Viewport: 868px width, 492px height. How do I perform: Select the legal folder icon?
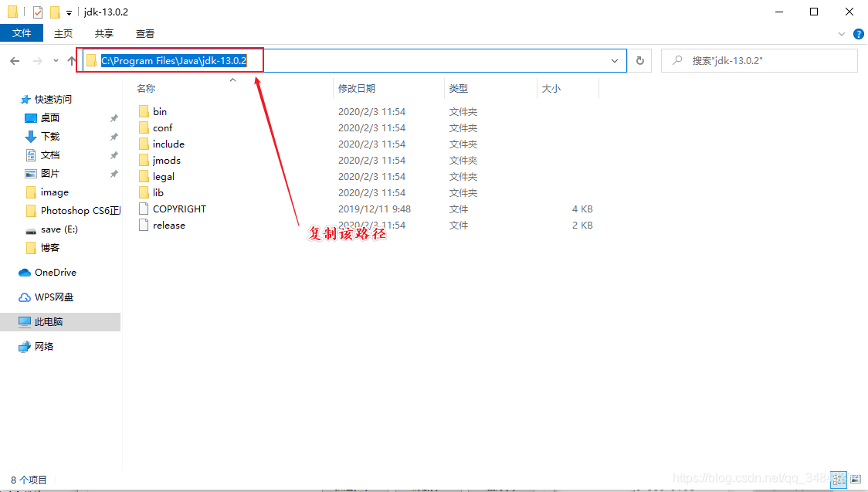pyautogui.click(x=144, y=177)
